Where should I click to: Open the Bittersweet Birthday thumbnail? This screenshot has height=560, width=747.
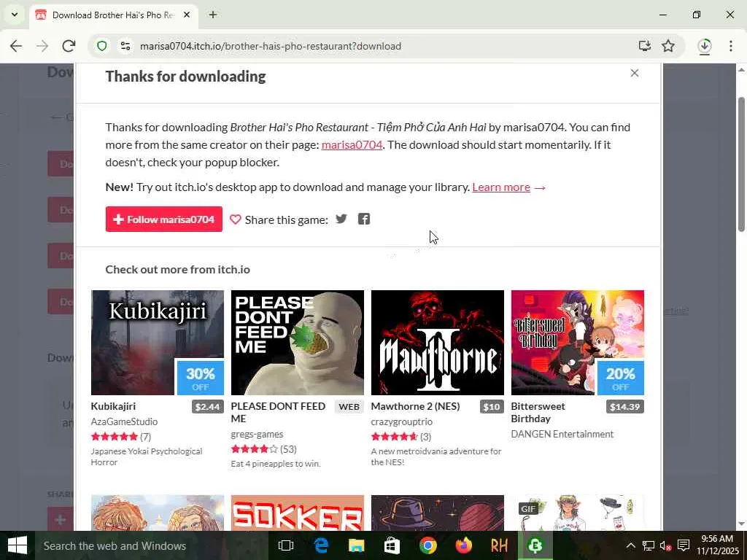pos(578,343)
